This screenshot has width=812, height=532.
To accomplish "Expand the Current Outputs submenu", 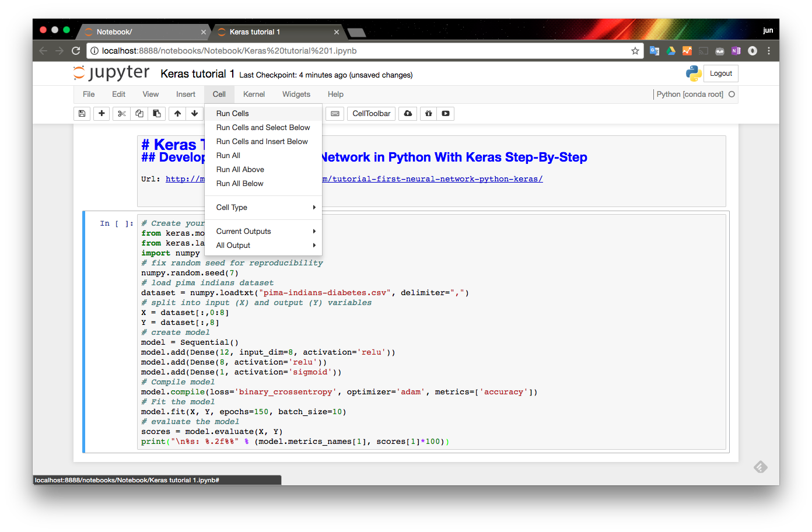I will (264, 232).
